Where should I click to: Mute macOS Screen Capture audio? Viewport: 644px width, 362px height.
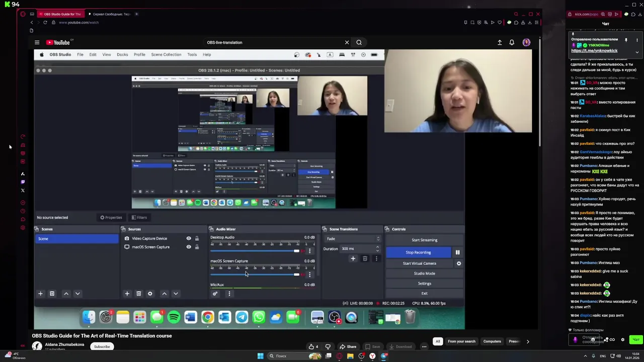tap(302, 275)
